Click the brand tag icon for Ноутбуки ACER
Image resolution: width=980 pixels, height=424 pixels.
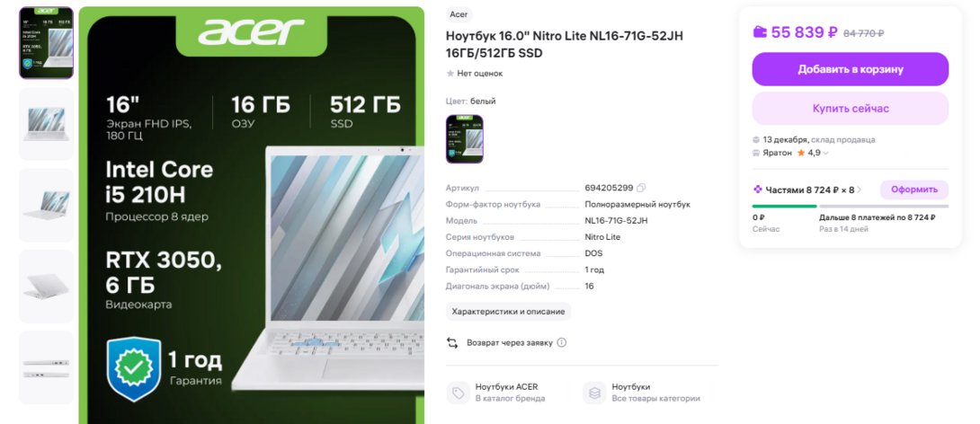(459, 393)
